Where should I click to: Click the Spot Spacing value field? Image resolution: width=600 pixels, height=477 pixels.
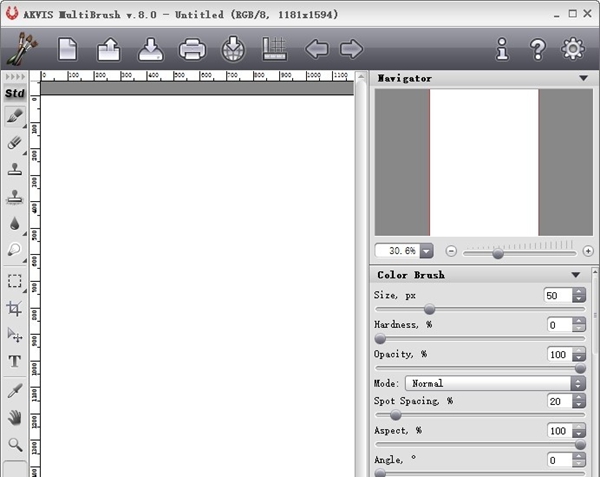click(560, 401)
